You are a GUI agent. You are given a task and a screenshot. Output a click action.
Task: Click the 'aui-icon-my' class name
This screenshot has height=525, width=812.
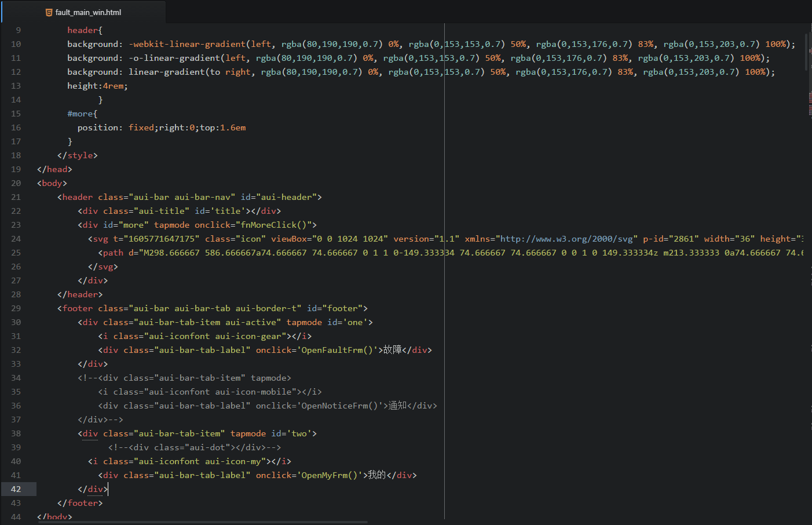[x=233, y=461]
